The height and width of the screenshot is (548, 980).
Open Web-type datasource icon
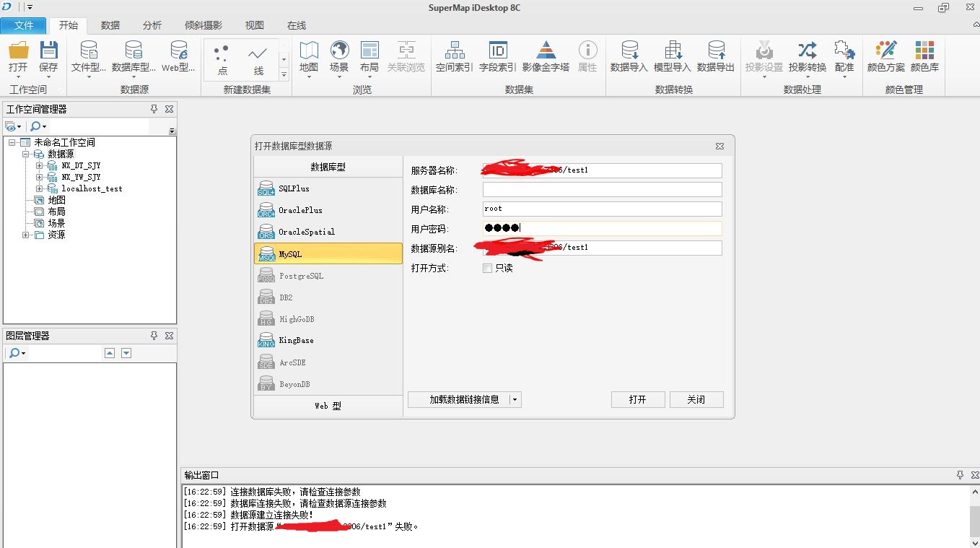pos(178,51)
